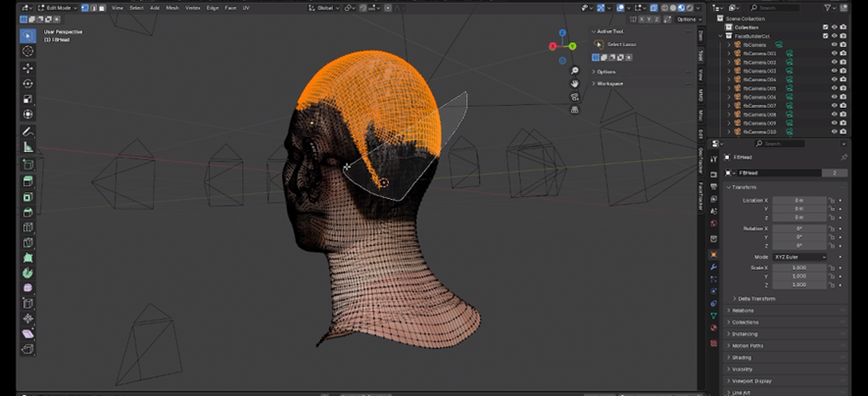This screenshot has height=396, width=868.
Task: Expand the Relations panel in Properties
Action: click(x=743, y=311)
